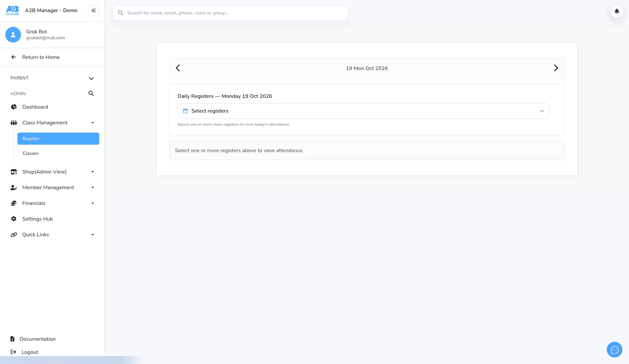Click the 19 Mon Oct 2026 date label

click(x=367, y=68)
